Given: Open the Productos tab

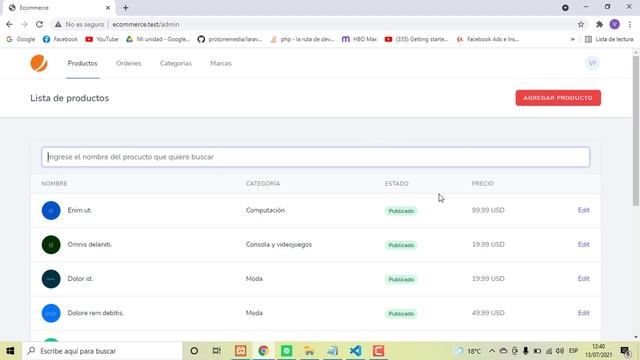Looking at the screenshot, I should click(x=82, y=63).
